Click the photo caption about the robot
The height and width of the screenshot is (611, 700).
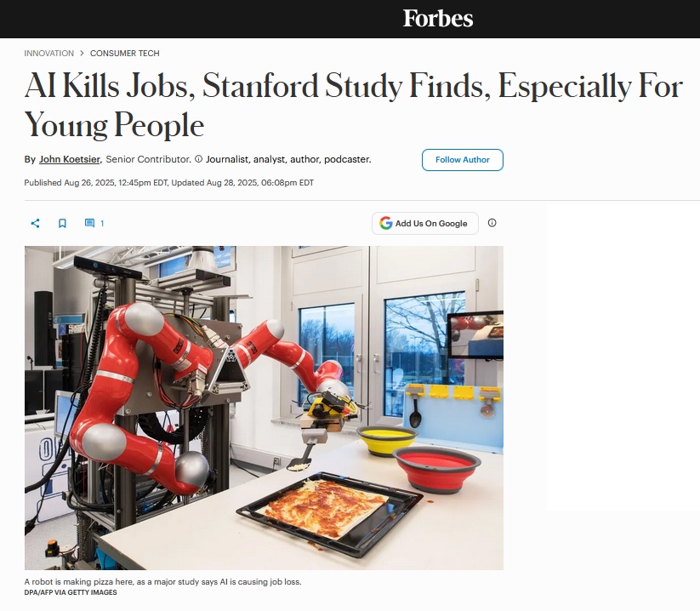pos(162,582)
